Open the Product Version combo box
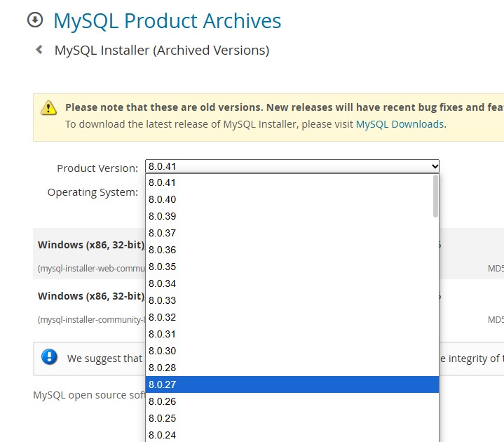 click(x=292, y=166)
